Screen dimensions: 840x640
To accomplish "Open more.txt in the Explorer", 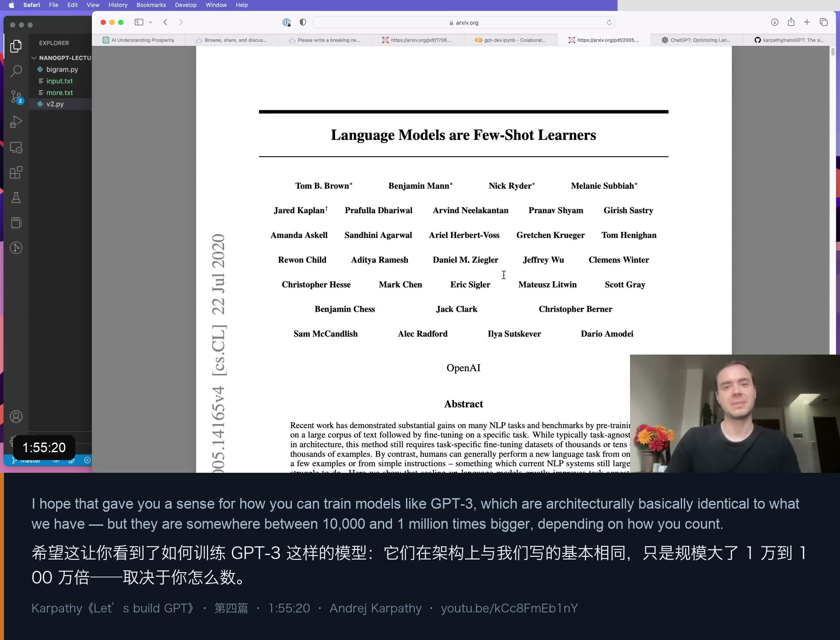I will [61, 92].
